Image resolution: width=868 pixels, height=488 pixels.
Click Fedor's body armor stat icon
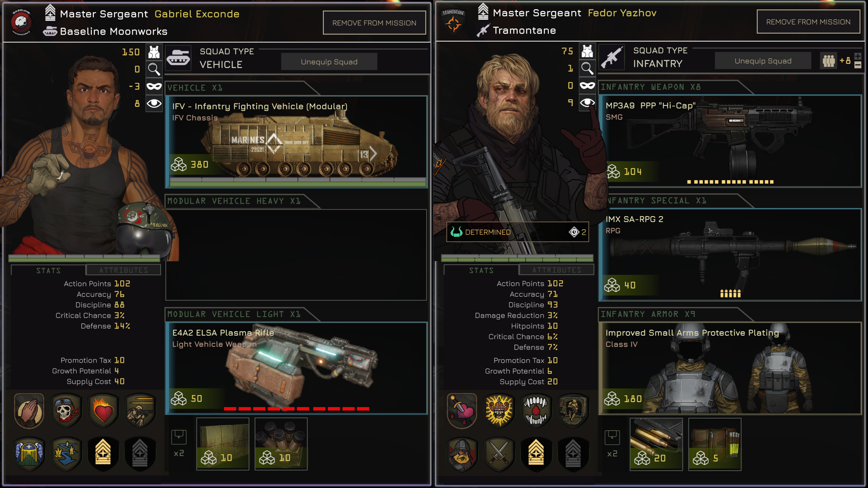(x=587, y=51)
